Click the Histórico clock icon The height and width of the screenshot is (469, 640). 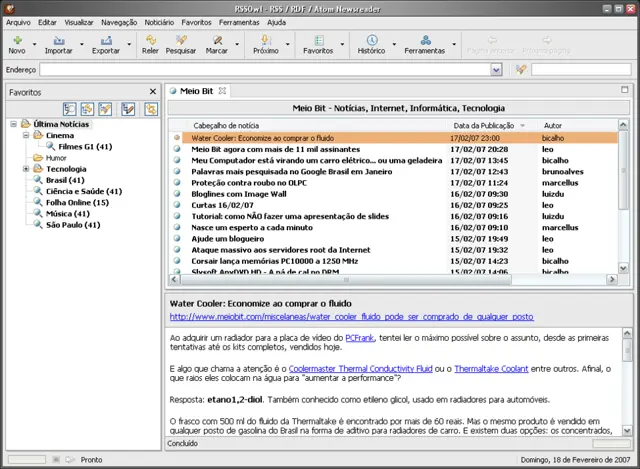pos(372,40)
